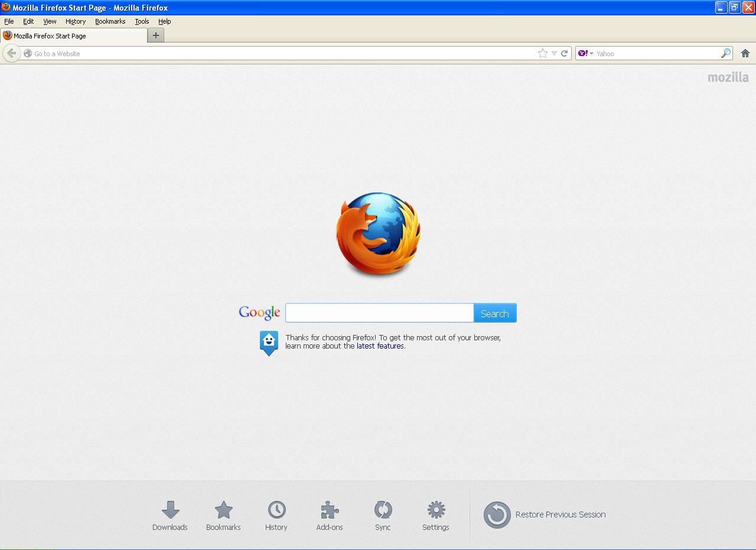This screenshot has width=756, height=550.
Task: Open the Yahoo search engine selector dropdown
Action: pos(585,53)
